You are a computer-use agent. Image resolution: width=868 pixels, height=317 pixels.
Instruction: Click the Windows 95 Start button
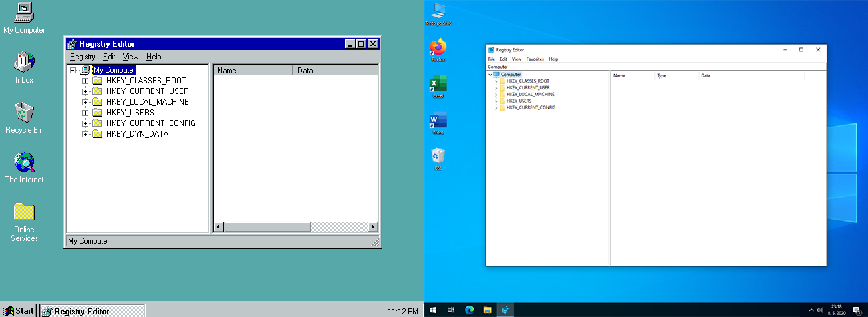19,310
